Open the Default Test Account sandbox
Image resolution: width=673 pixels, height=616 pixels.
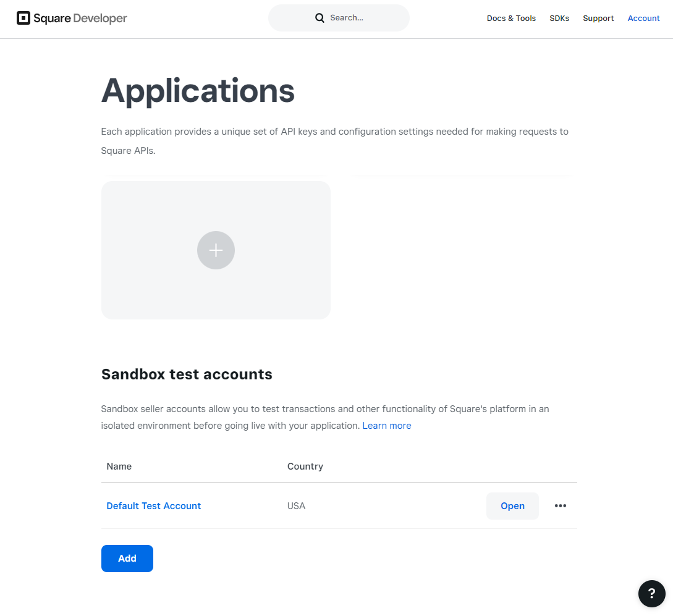tap(512, 506)
